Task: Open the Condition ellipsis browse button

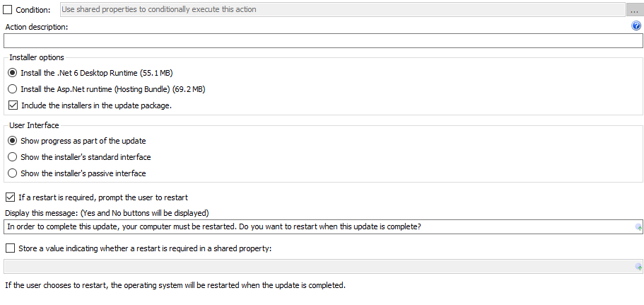Action: coord(635,10)
